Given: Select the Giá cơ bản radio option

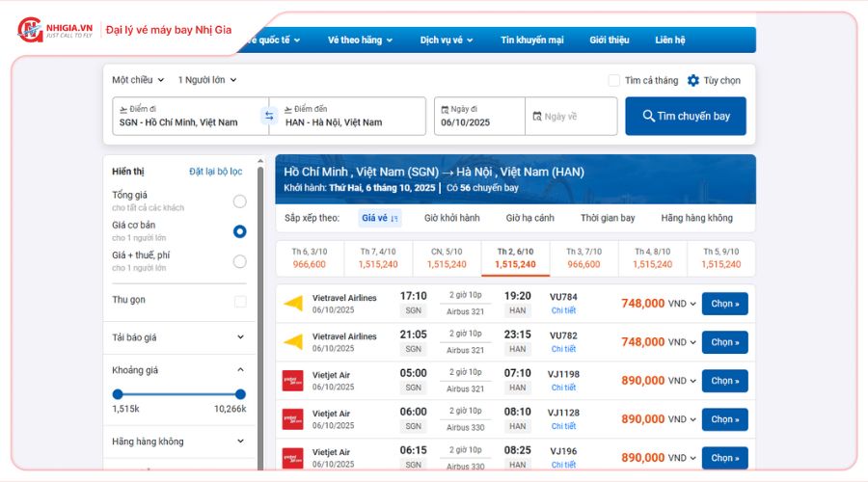Looking at the screenshot, I should click(x=240, y=231).
